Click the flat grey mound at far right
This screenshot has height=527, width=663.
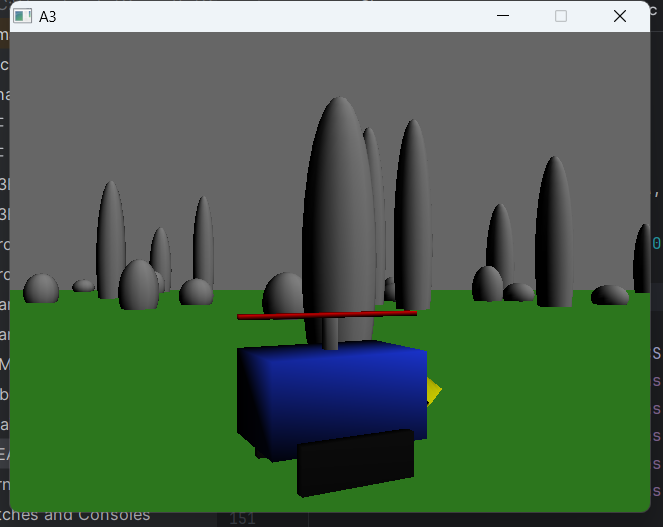[609, 295]
